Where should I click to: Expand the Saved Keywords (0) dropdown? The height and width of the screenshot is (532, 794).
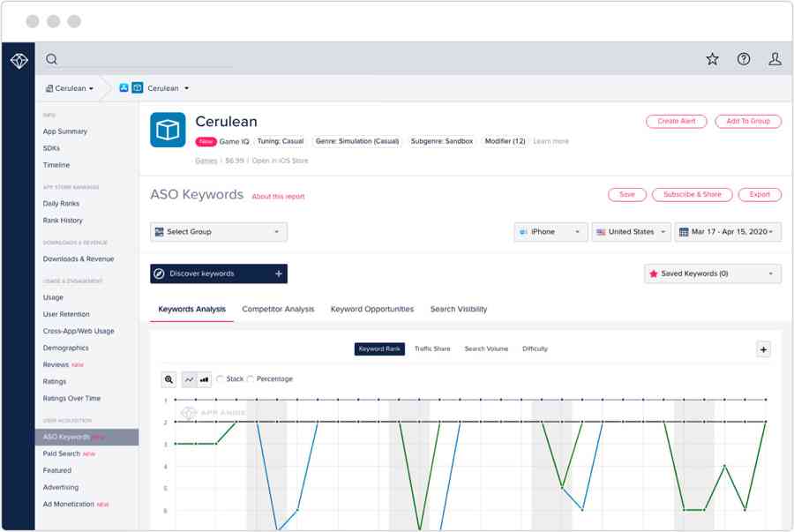(713, 273)
